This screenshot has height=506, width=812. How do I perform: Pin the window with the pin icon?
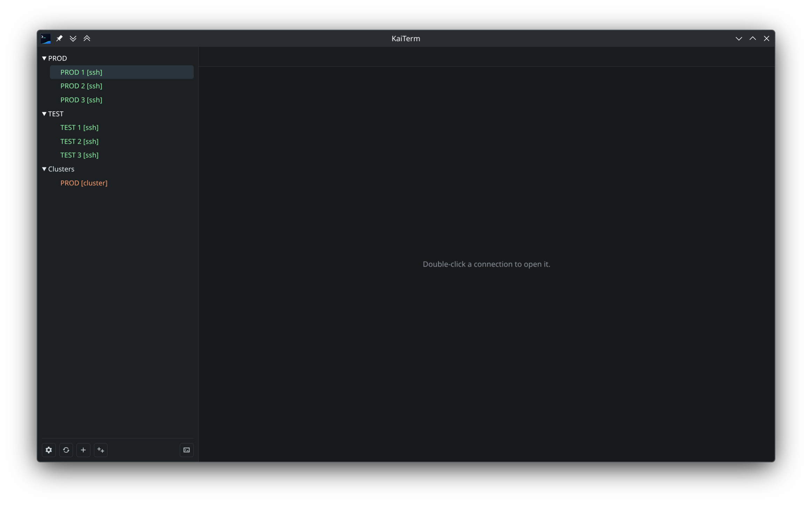tap(59, 38)
